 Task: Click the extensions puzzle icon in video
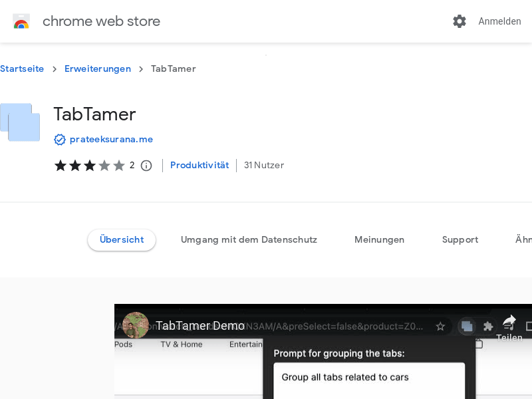[488, 327]
